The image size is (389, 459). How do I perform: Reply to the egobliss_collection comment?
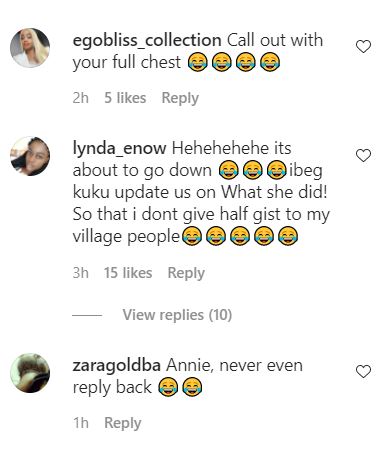tap(180, 98)
